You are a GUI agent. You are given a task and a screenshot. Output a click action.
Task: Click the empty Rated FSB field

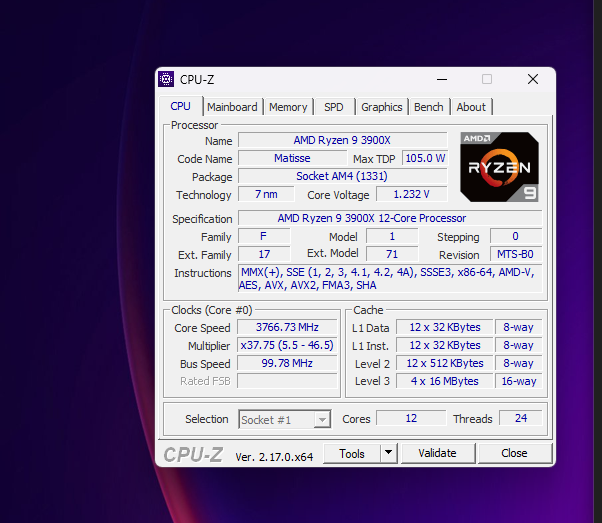point(287,381)
